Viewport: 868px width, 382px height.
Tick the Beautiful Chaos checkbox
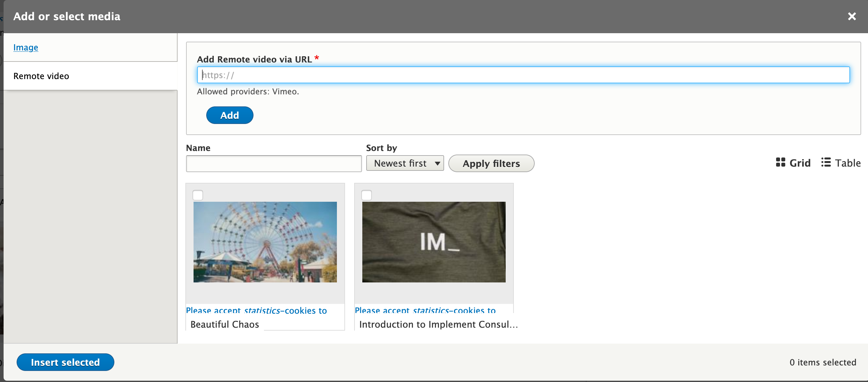(198, 195)
